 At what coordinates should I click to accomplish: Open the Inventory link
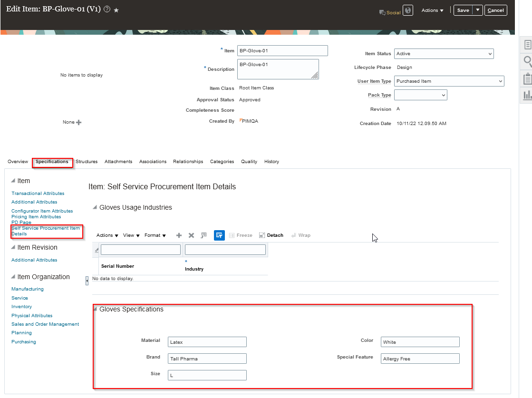[x=21, y=306]
